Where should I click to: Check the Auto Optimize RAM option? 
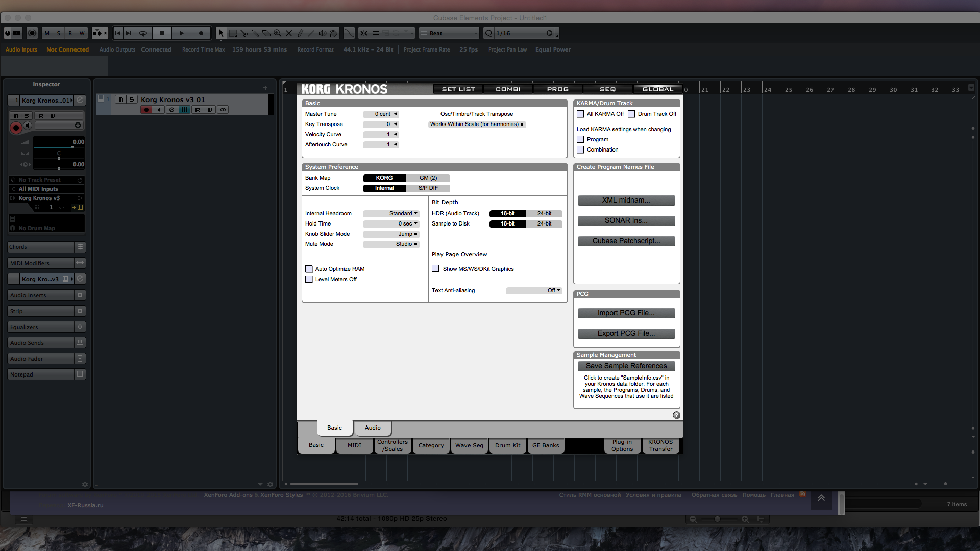click(x=309, y=269)
